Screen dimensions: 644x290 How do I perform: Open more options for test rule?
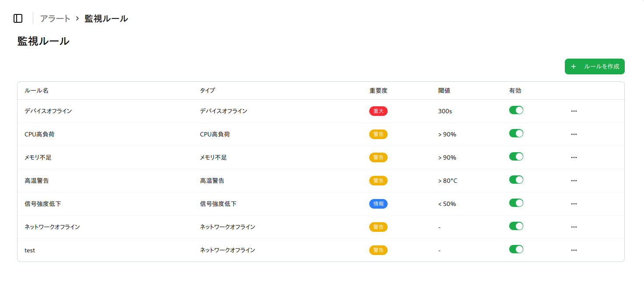point(574,250)
